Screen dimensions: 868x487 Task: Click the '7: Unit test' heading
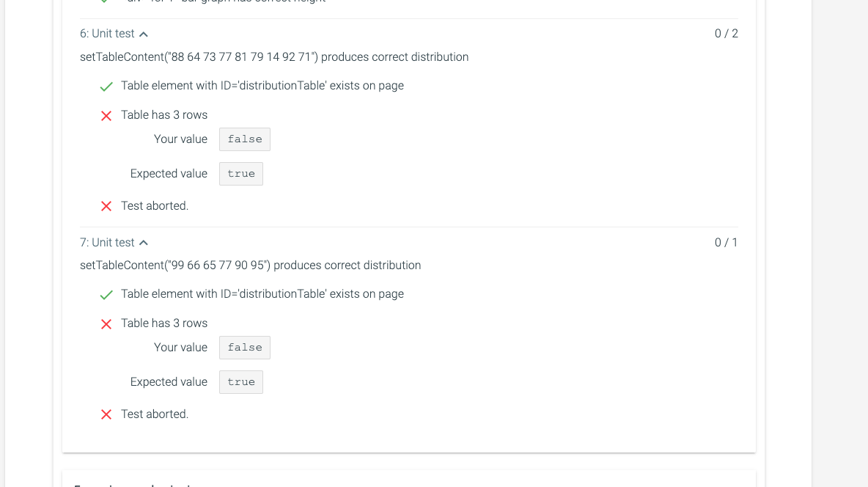point(107,243)
